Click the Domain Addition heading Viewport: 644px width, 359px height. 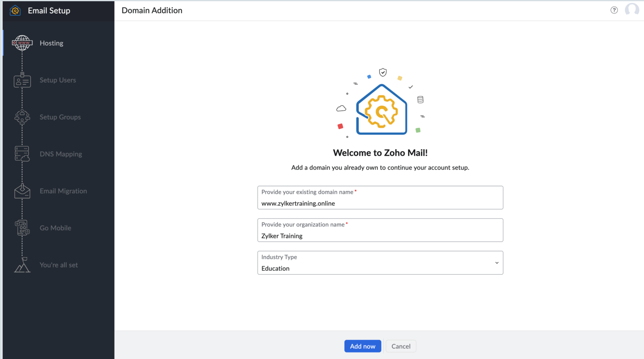(152, 11)
